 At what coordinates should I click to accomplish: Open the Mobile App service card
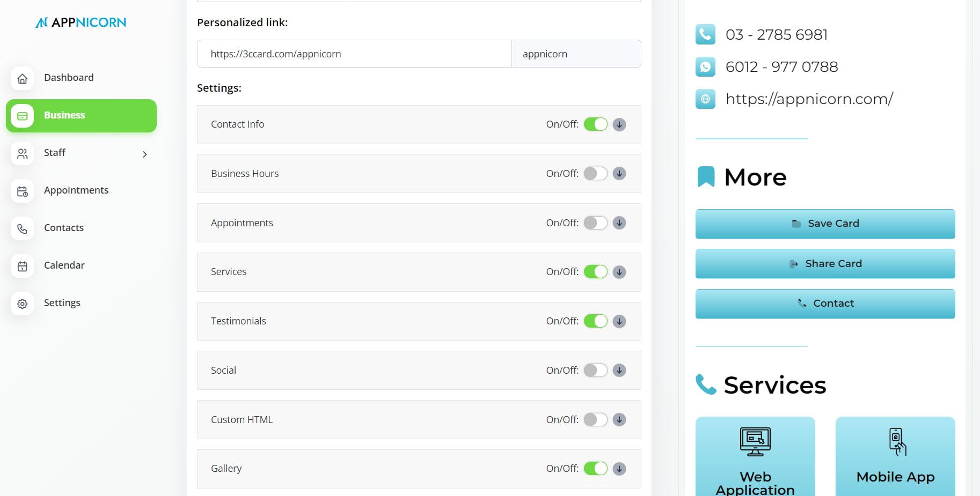pos(895,456)
